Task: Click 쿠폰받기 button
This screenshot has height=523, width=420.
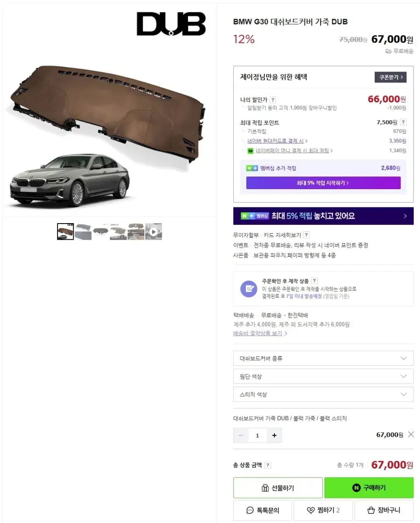Action: (390, 77)
